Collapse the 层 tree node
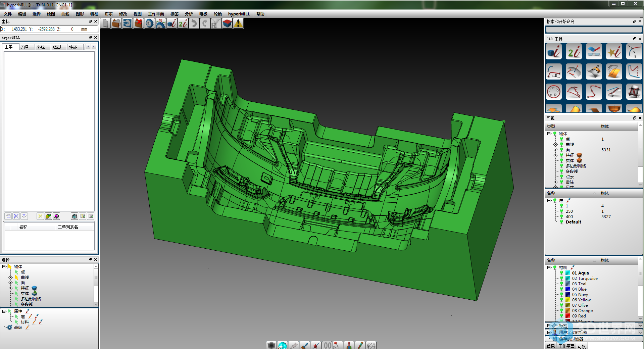Viewport: 644px width, 349px height. 549,200
